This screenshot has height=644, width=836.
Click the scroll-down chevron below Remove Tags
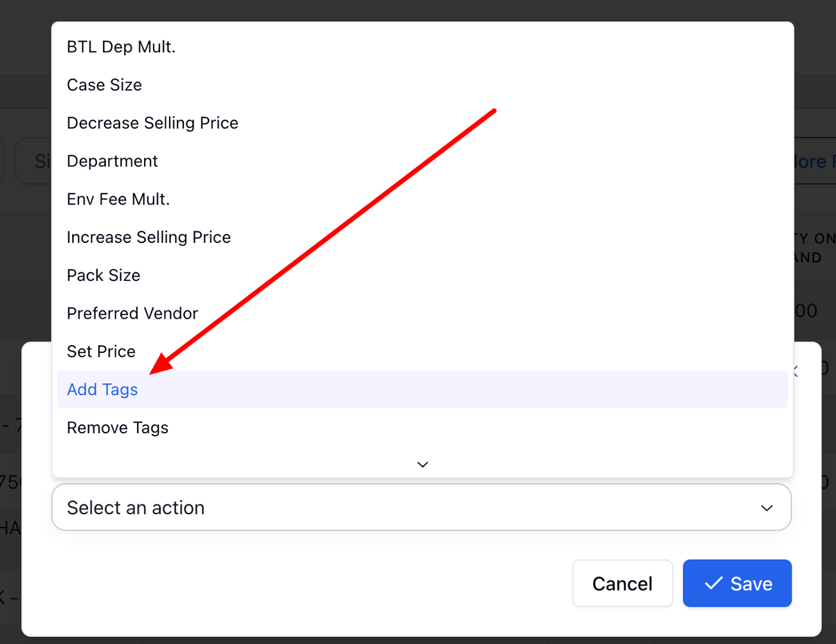point(423,464)
